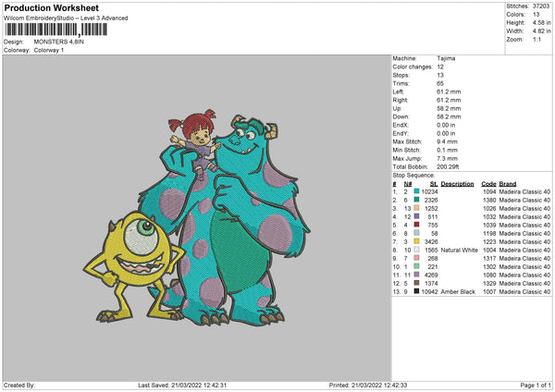Click the 'N#' column header
The width and height of the screenshot is (555, 392).
point(408,184)
